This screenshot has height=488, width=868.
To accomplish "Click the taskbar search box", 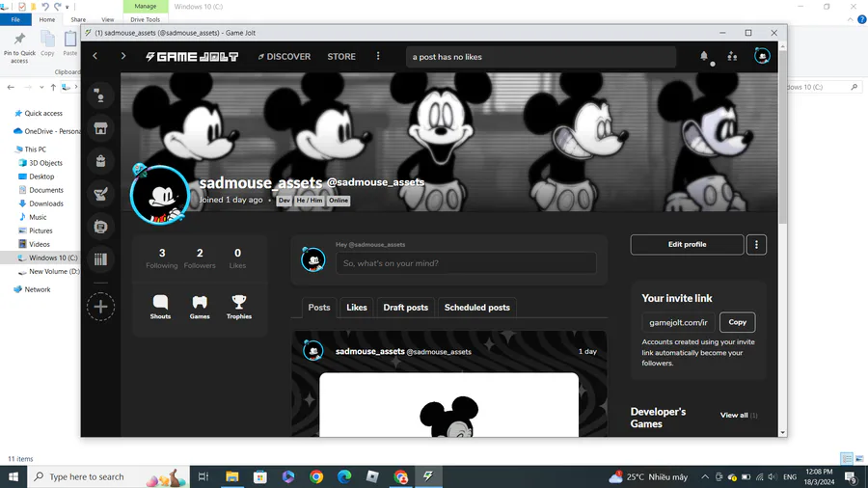I will [x=108, y=476].
